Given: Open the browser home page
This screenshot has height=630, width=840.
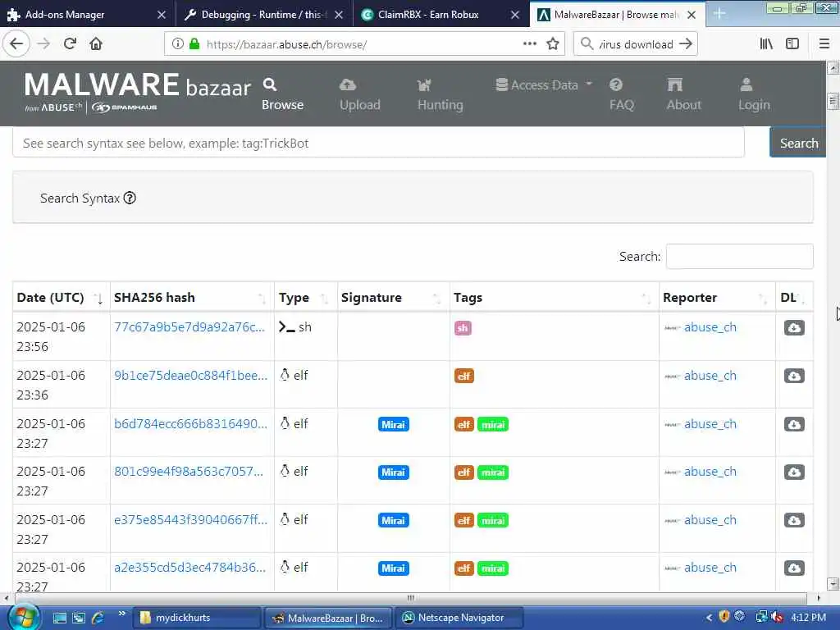Looking at the screenshot, I should click(x=96, y=44).
